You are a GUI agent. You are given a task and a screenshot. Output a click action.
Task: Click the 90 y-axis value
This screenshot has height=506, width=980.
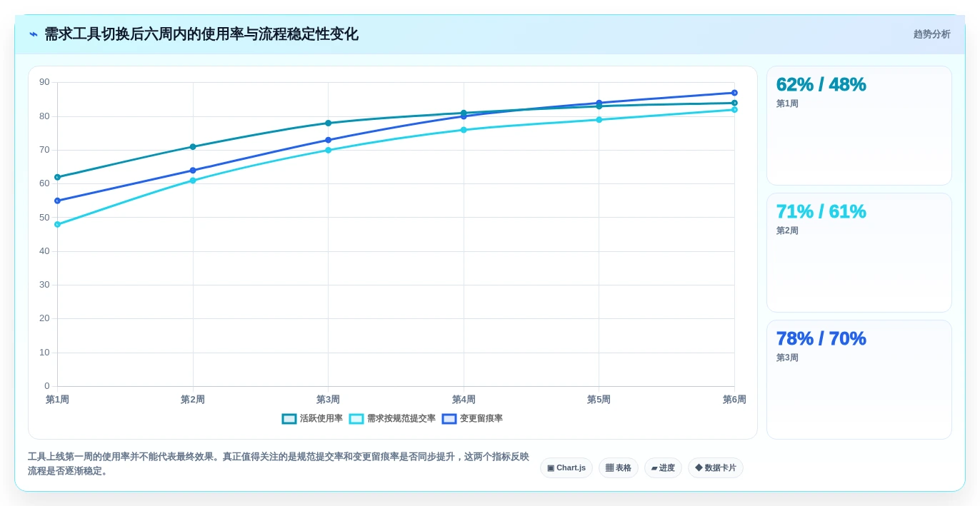44,82
